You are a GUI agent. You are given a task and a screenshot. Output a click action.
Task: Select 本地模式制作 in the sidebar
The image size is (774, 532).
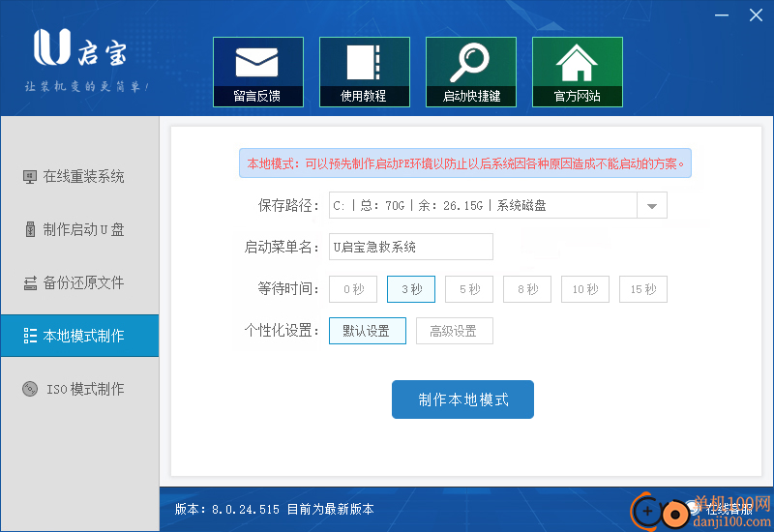click(80, 336)
